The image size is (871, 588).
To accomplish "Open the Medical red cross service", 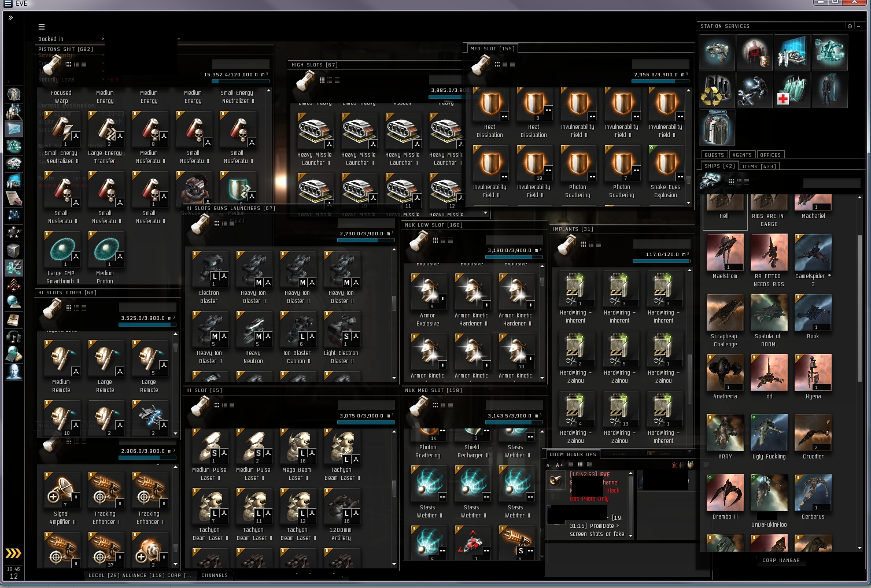I will (x=793, y=90).
